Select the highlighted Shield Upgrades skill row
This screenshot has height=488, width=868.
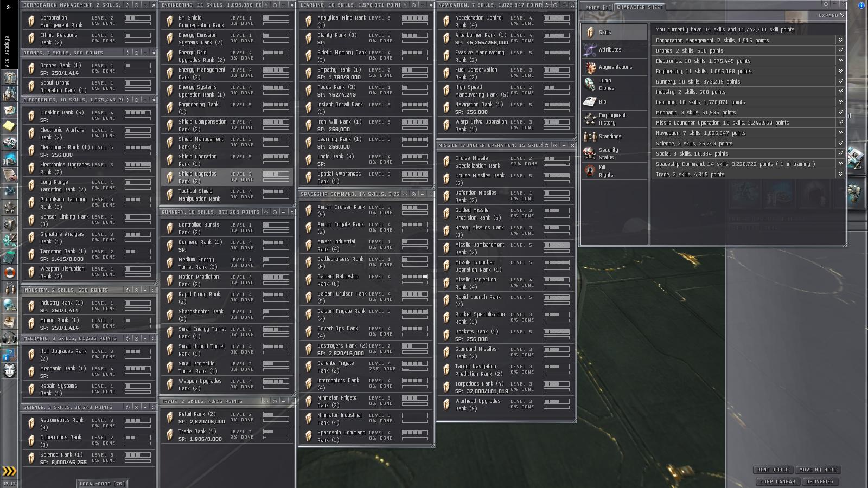[x=227, y=177]
